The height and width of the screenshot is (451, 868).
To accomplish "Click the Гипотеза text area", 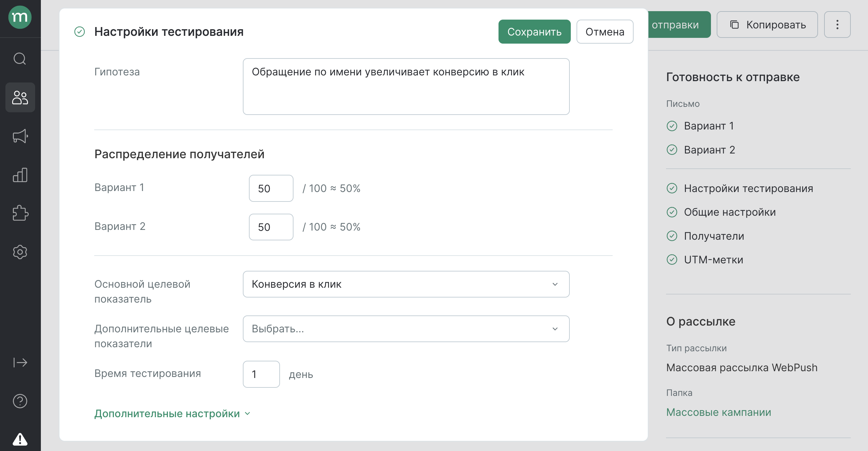I will coord(406,87).
